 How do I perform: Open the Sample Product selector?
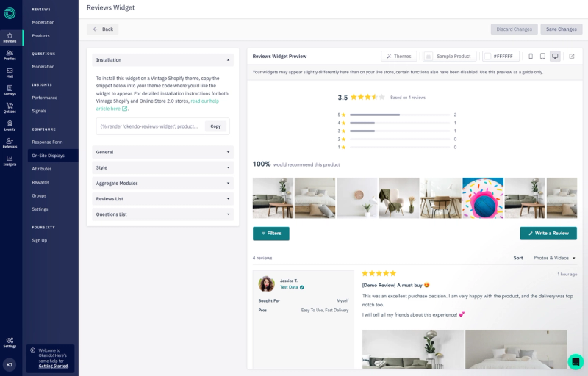point(450,56)
